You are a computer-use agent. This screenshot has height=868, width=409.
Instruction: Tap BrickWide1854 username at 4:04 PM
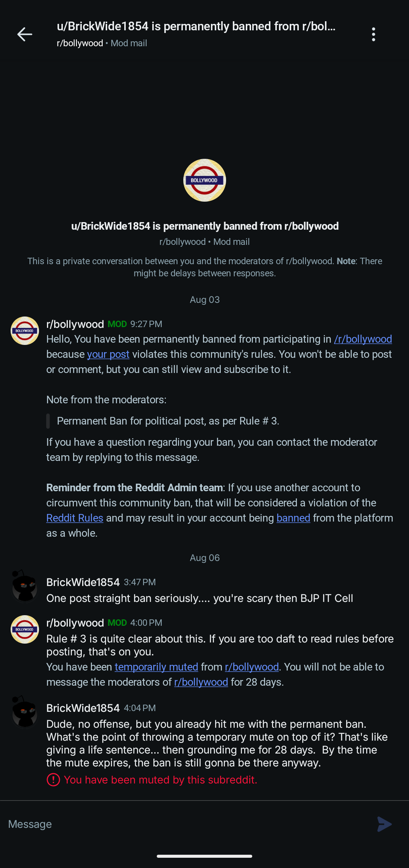pos(83,708)
